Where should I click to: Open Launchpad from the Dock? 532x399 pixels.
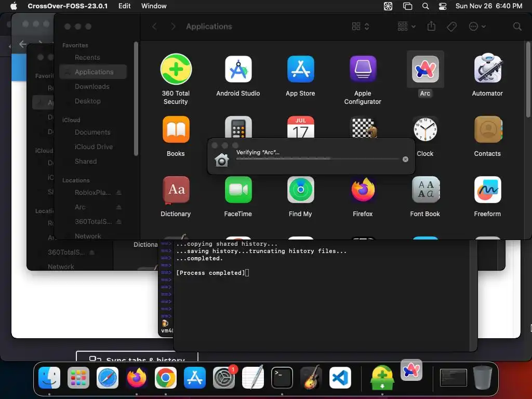click(78, 378)
